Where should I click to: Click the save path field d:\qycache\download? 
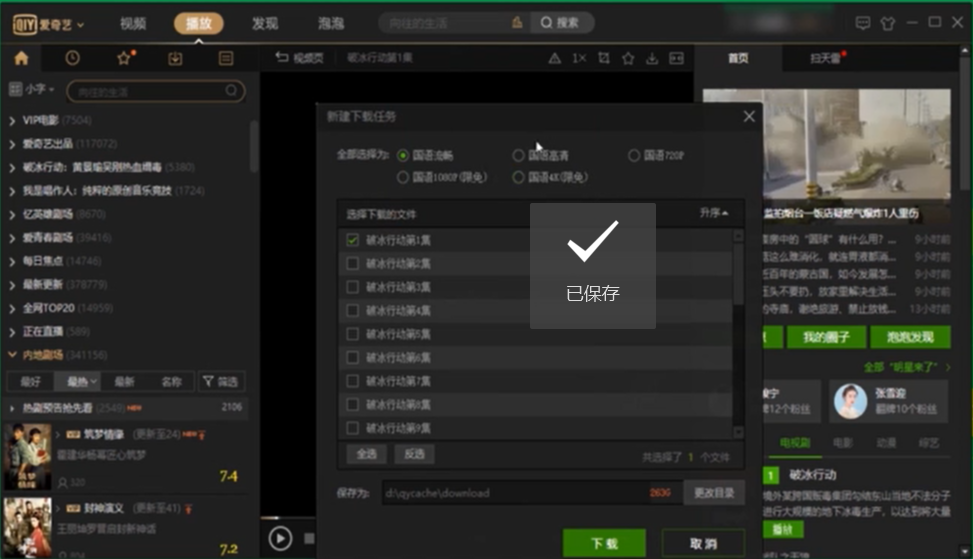(x=532, y=493)
